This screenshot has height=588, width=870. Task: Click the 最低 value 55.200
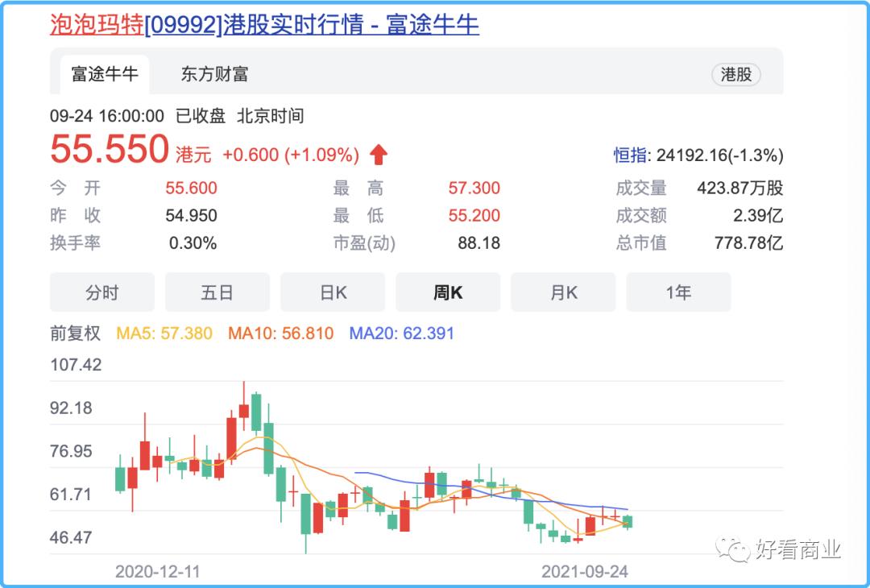[474, 215]
